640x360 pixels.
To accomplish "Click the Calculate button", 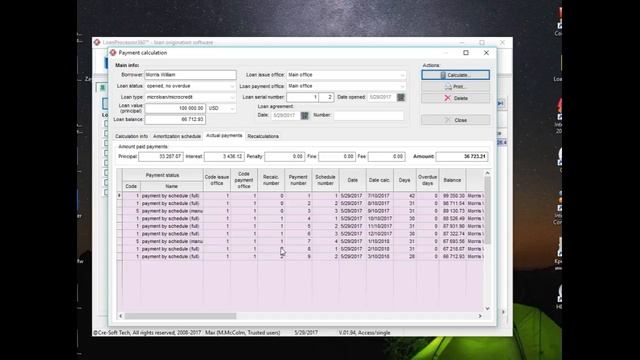I will tap(456, 75).
